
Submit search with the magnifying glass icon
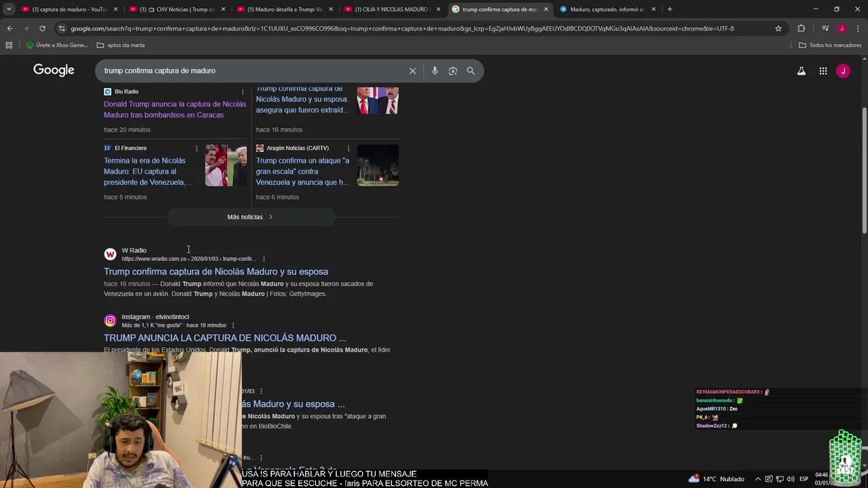[x=471, y=70]
